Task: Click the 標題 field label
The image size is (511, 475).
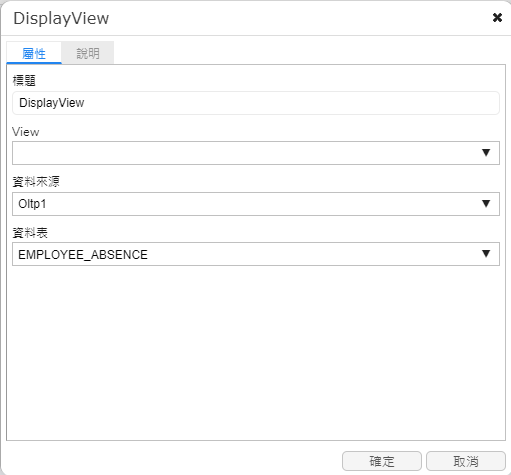Action: point(24,80)
